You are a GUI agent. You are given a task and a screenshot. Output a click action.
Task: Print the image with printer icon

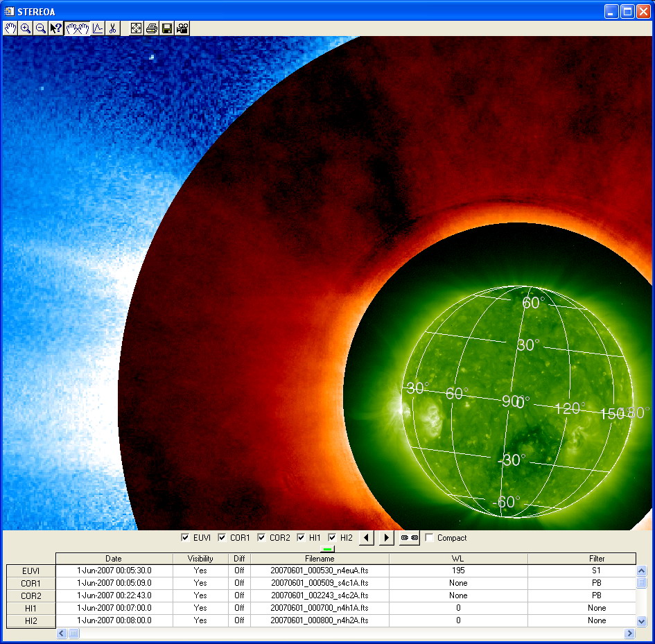pyautogui.click(x=152, y=28)
